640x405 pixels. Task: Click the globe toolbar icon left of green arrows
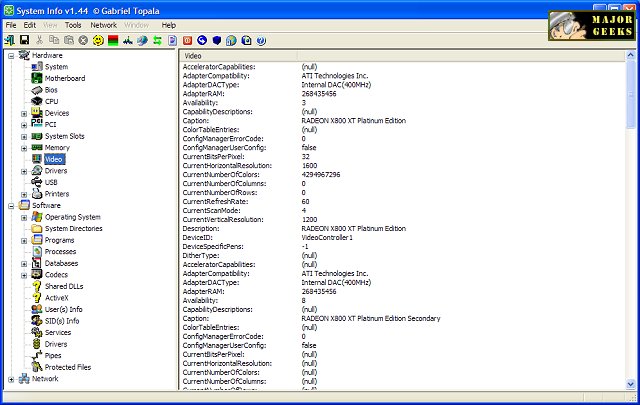click(x=142, y=40)
